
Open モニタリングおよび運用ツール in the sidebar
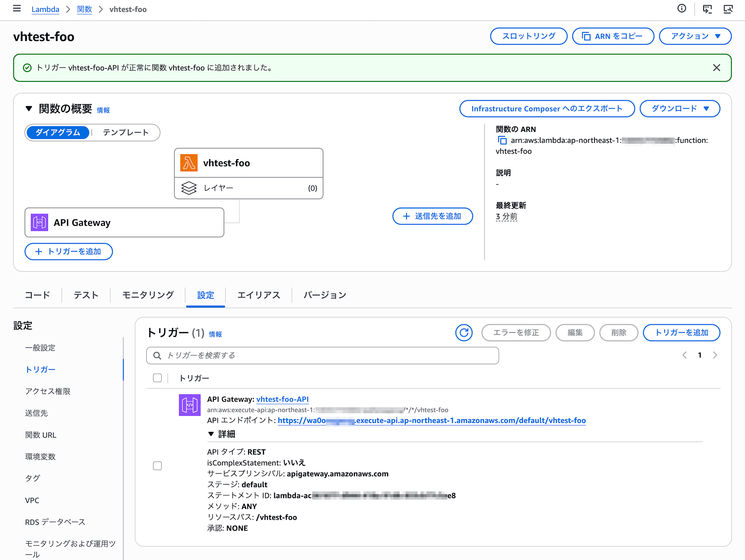(x=70, y=549)
